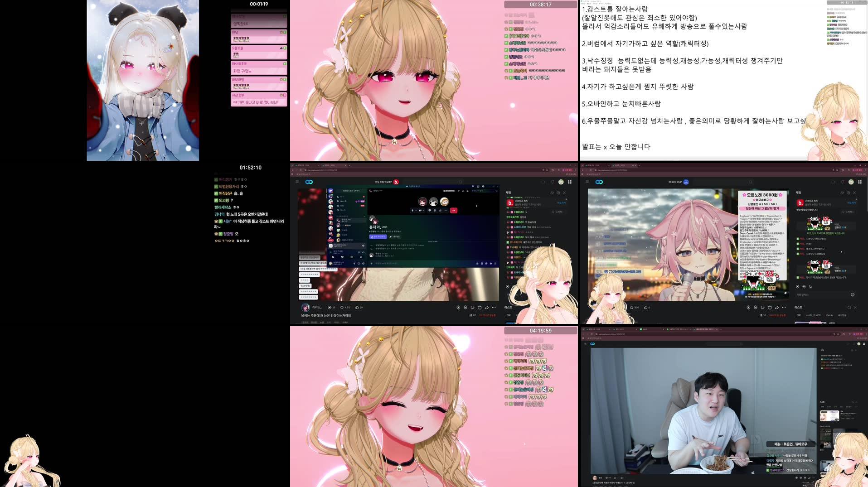
Task: Pin the 채팅 chat panel
Action: 552,192
